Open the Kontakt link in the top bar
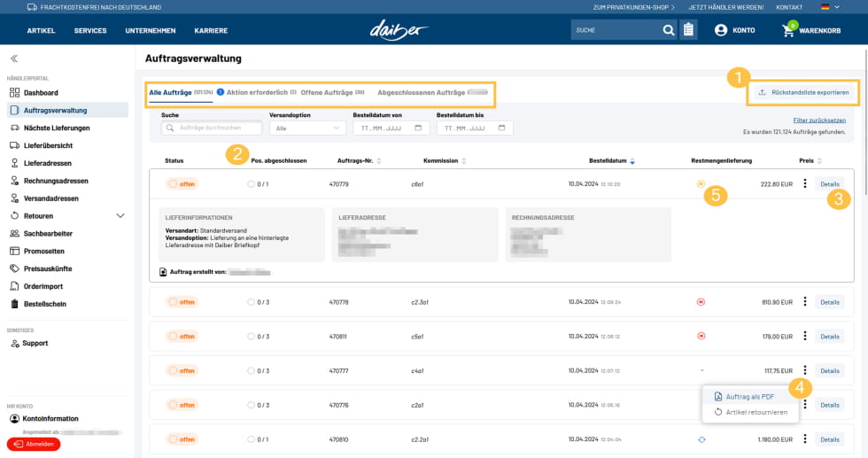 coord(789,7)
